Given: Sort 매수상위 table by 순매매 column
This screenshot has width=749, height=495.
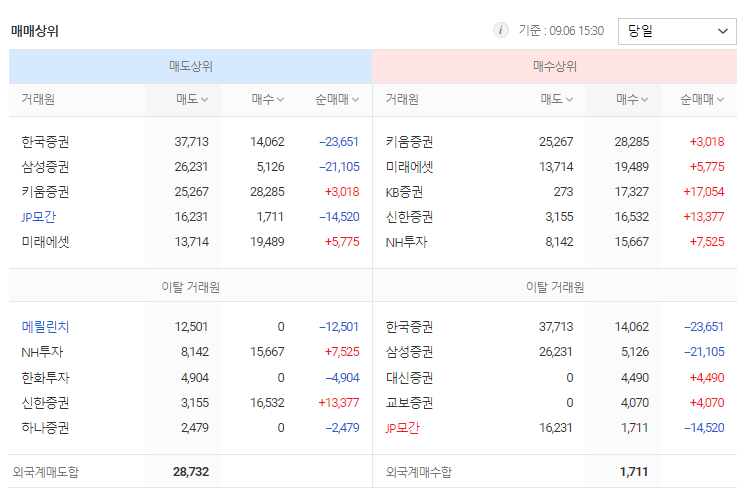Looking at the screenshot, I should 702,99.
